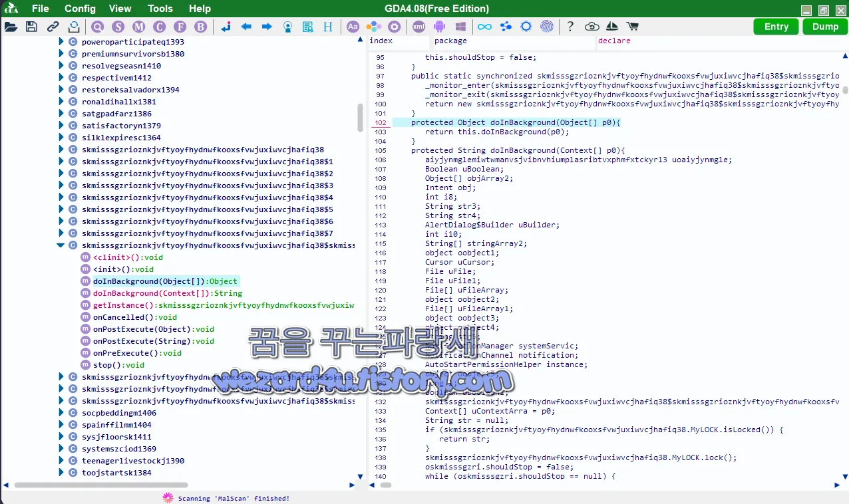The height and width of the screenshot is (504, 849).
Task: Open the Help menu
Action: [x=200, y=9]
